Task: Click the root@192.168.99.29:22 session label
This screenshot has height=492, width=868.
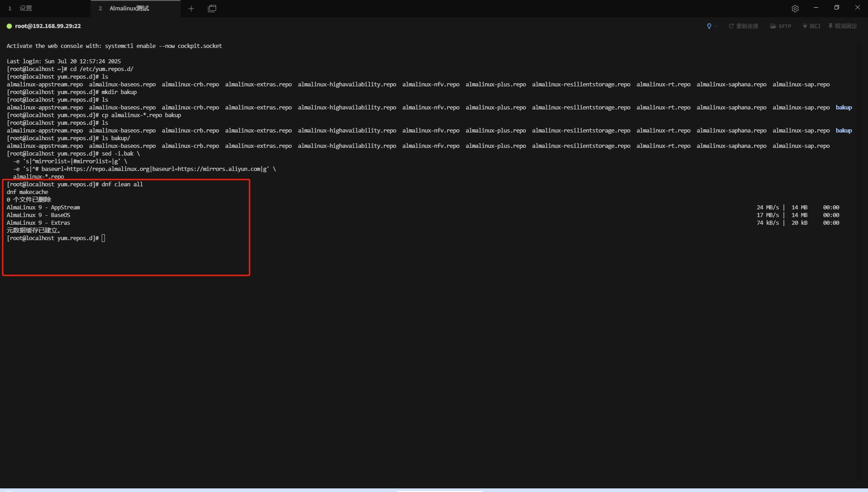Action: click(48, 26)
